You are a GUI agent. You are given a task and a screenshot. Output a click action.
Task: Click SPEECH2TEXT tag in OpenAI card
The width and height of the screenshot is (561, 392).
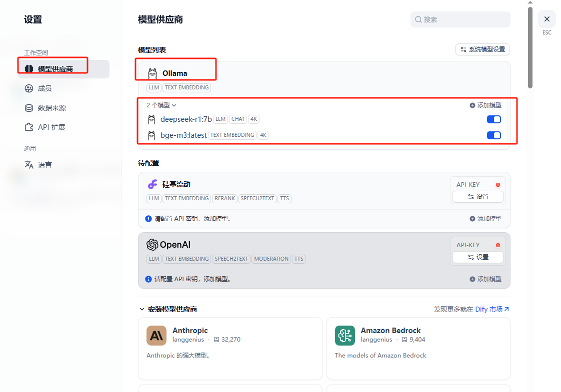point(231,259)
